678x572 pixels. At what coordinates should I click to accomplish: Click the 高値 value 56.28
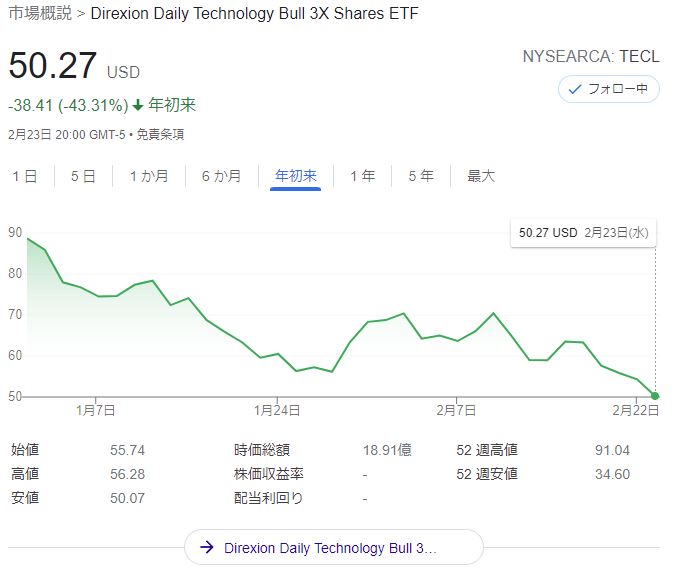(x=128, y=474)
